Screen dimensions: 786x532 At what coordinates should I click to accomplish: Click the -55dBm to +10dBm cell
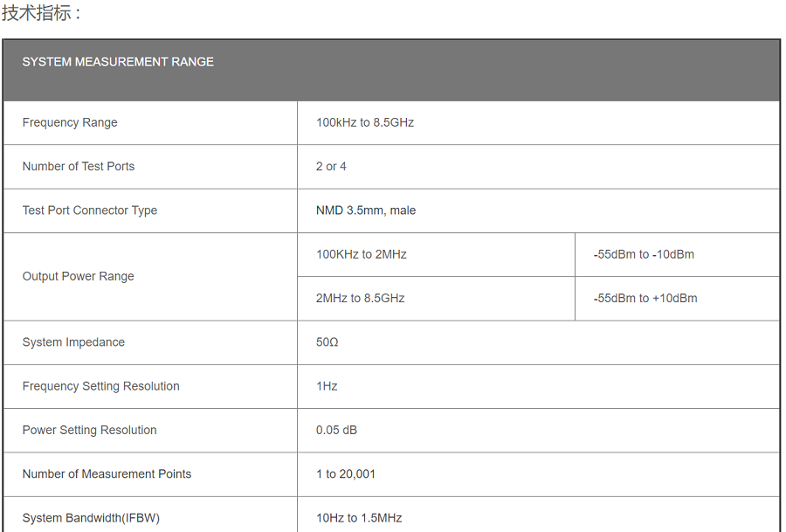[645, 298]
